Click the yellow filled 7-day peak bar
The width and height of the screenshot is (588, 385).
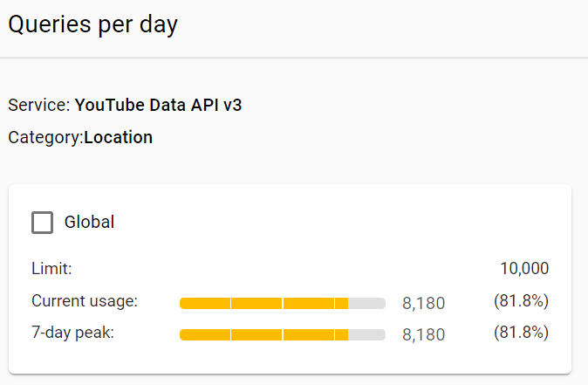click(x=262, y=334)
